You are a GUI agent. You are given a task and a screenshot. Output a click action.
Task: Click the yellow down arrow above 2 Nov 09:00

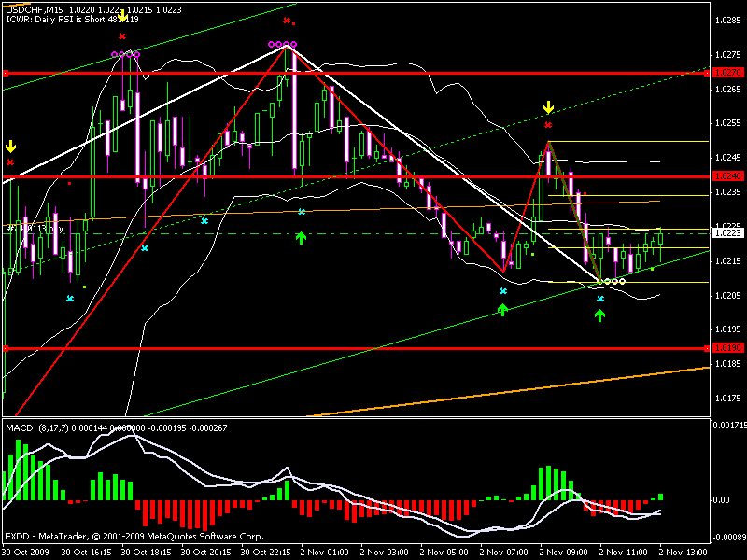coord(549,108)
